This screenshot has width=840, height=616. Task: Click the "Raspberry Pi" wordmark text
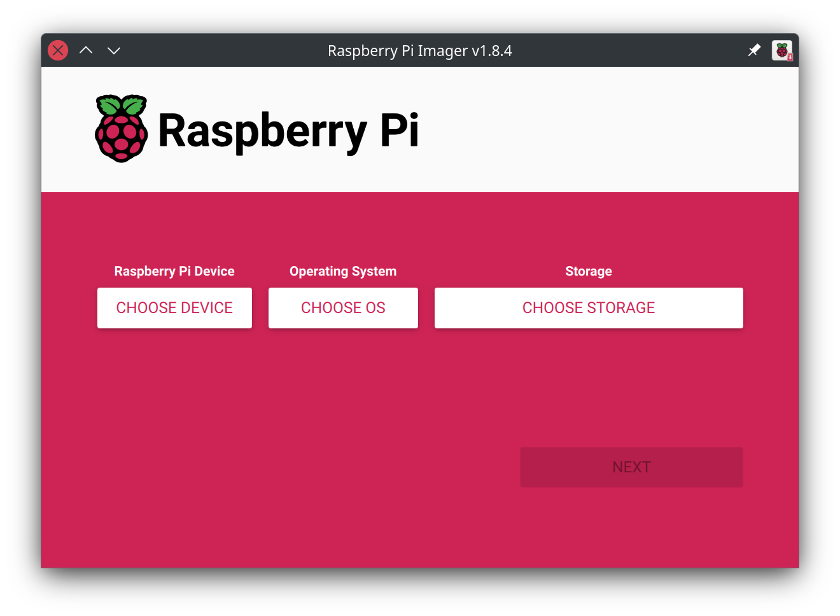coord(288,130)
